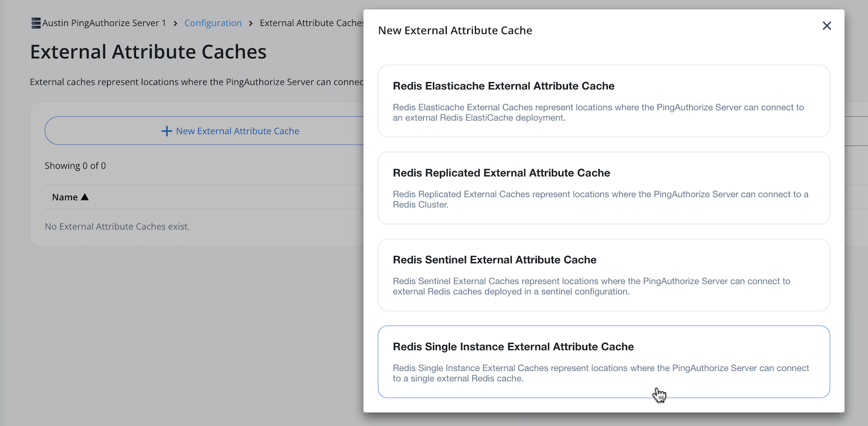Click the ascending sort arrow next to Name
Screen dimensions: 868x426
pyautogui.click(x=85, y=197)
